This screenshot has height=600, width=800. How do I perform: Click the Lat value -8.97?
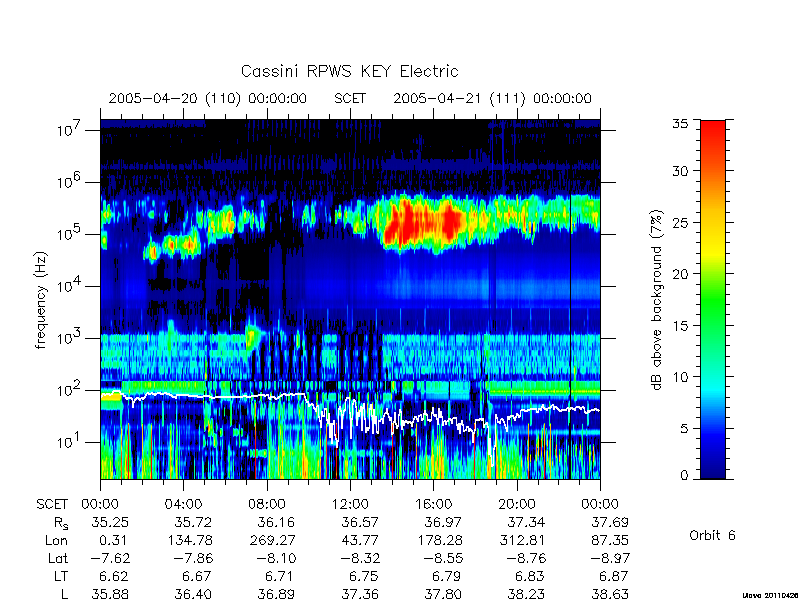click(x=610, y=558)
